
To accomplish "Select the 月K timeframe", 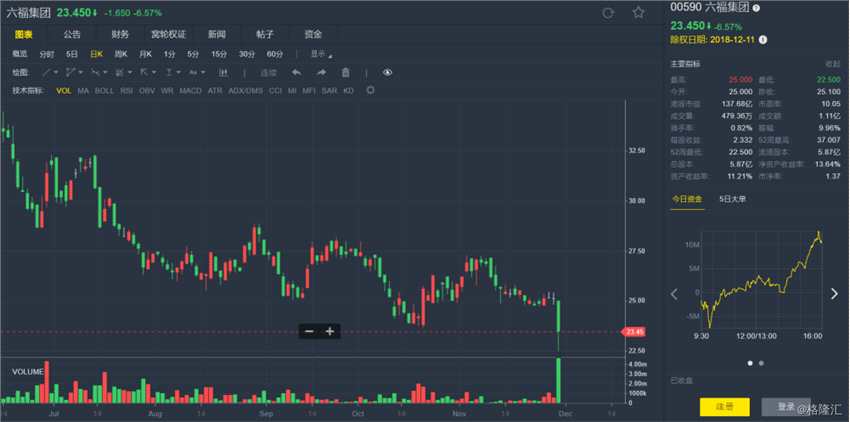I will coord(145,54).
